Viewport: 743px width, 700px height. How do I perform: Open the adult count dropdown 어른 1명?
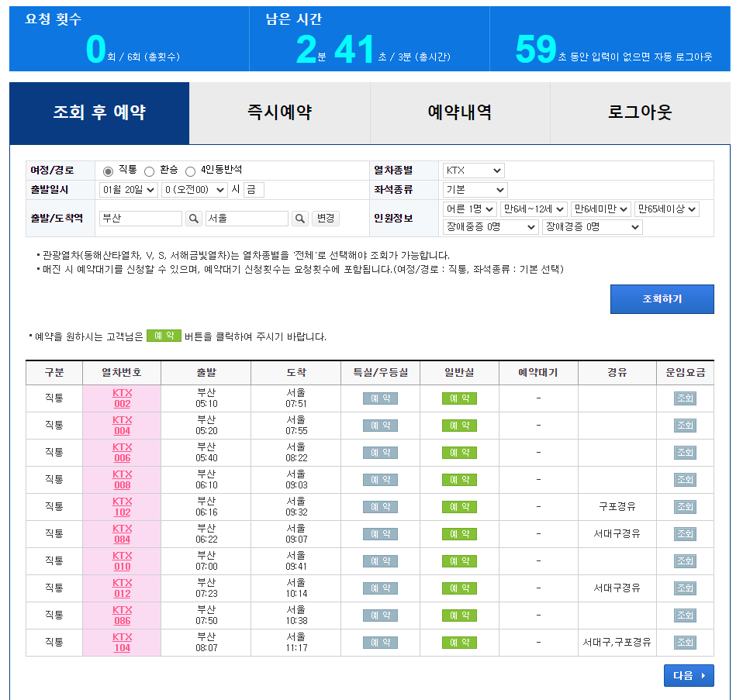pos(469,209)
